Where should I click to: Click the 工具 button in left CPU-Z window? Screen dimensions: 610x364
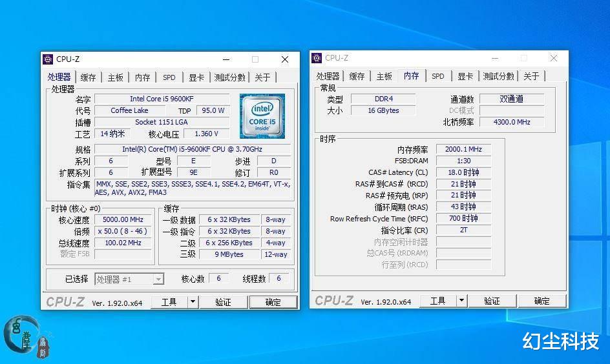tap(169, 302)
